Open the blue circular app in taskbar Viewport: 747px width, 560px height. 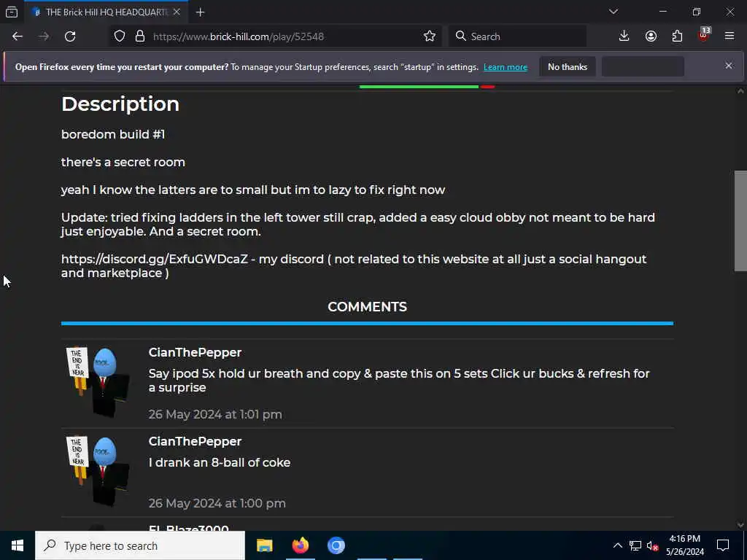(336, 545)
